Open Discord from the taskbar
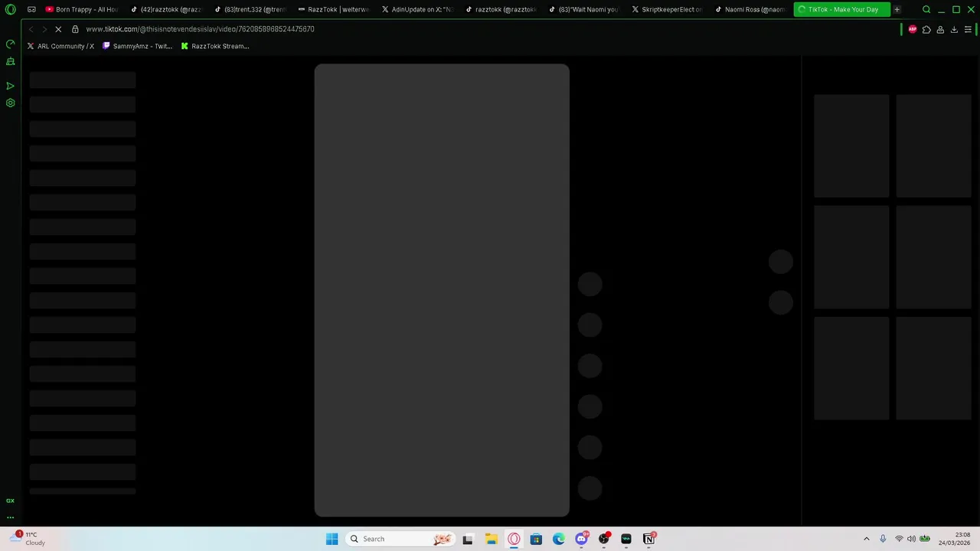Screen dimensions: 980x551 pyautogui.click(x=581, y=539)
